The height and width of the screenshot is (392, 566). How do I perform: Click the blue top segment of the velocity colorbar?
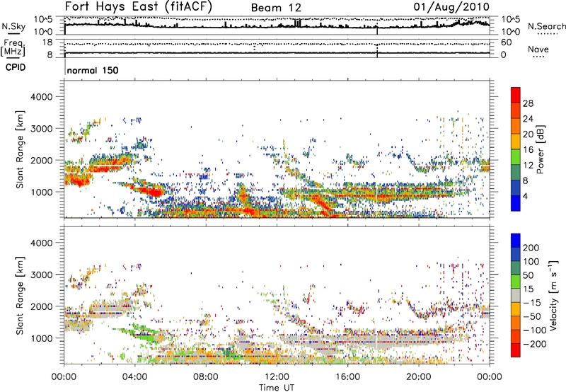pyautogui.click(x=516, y=241)
